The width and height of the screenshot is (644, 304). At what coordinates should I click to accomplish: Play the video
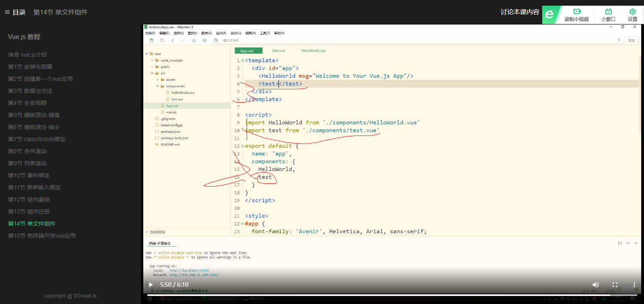pos(151,285)
